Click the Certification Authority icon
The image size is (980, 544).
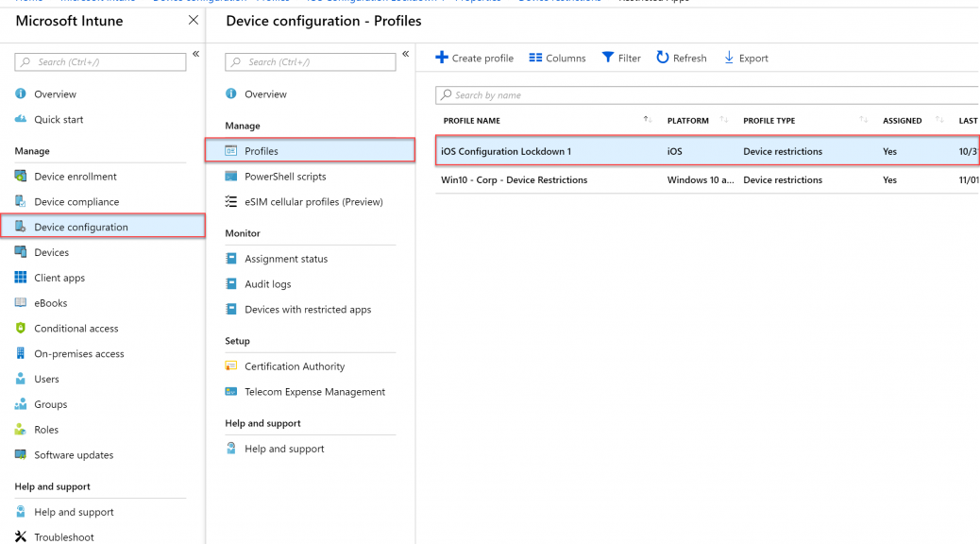(231, 365)
